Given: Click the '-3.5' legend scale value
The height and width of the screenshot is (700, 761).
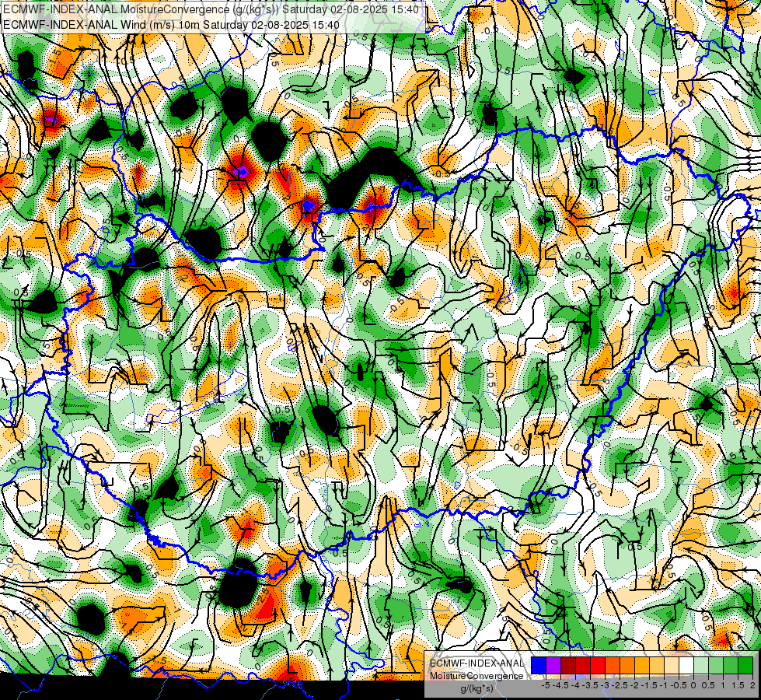Looking at the screenshot, I should click(591, 685).
